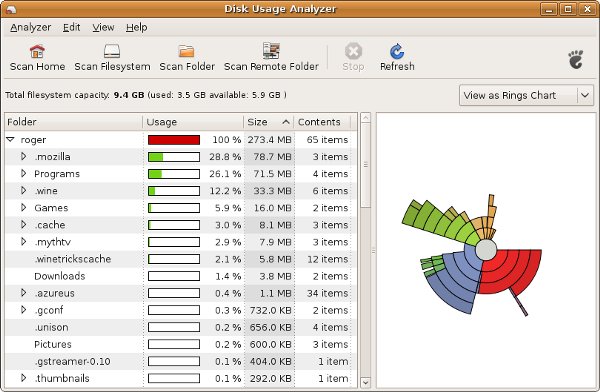Screen dimensions: 600x392
Task: Click the Scan Remote Folder icon
Action: (x=271, y=51)
